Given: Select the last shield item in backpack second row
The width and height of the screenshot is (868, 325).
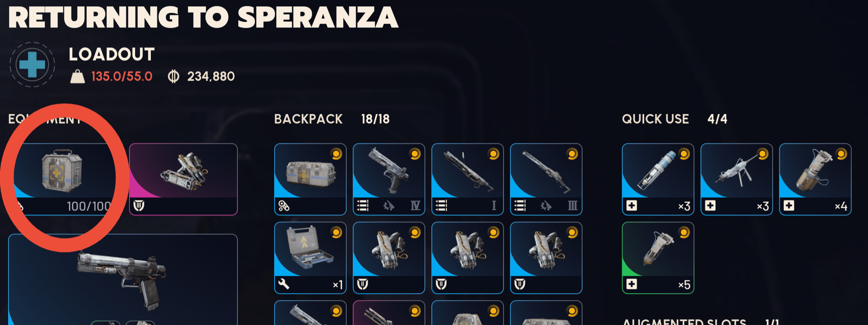Looking at the screenshot, I should click(x=546, y=258).
